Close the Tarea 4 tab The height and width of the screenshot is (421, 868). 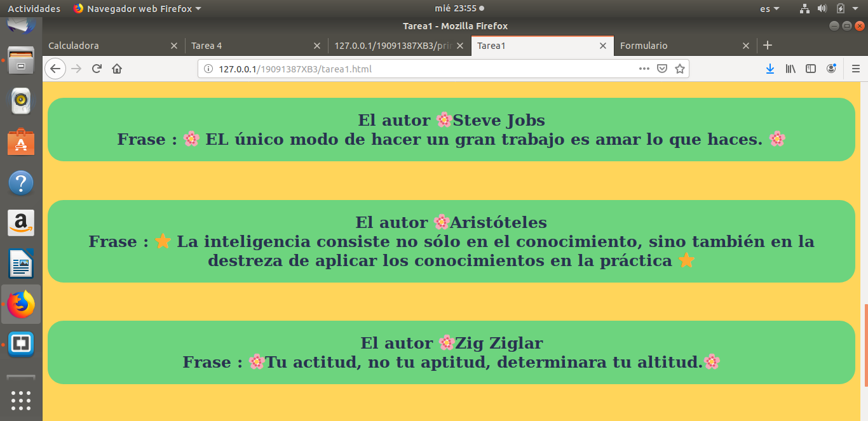317,46
